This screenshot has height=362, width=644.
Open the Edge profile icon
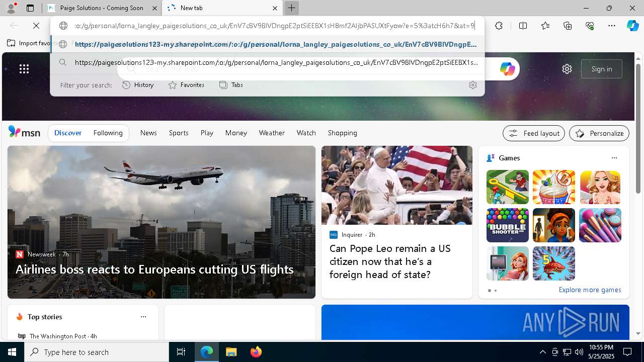pyautogui.click(x=11, y=8)
